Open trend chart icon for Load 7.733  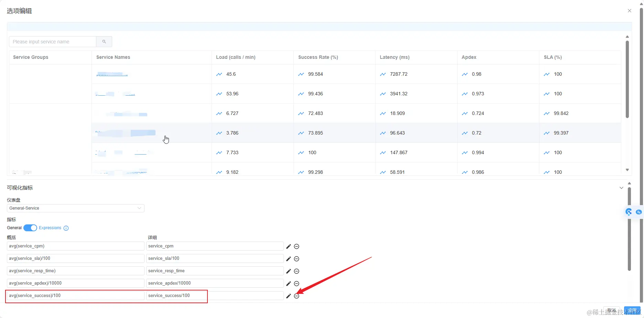point(219,153)
